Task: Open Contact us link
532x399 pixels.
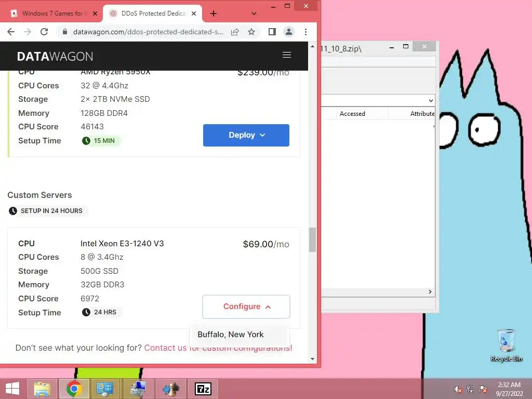Action: click(218, 348)
